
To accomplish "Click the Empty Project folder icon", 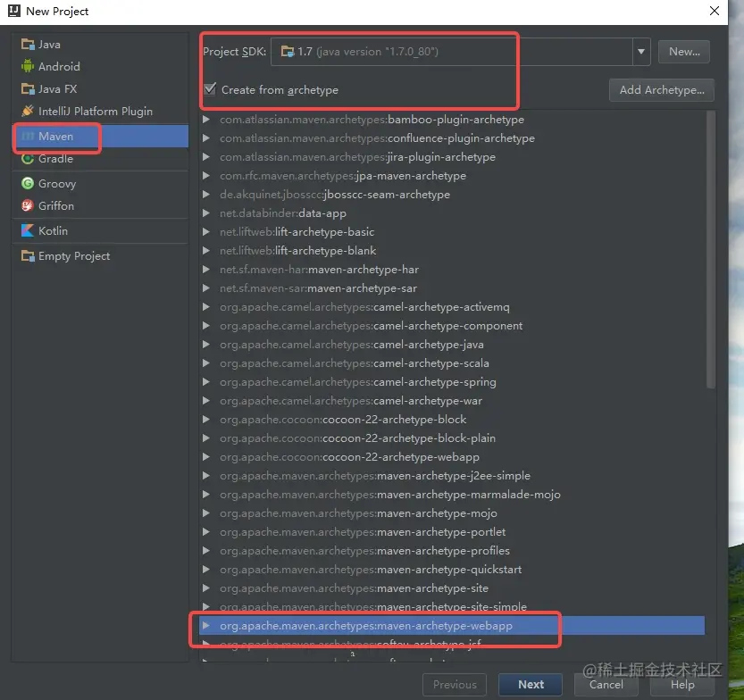I will [x=28, y=256].
